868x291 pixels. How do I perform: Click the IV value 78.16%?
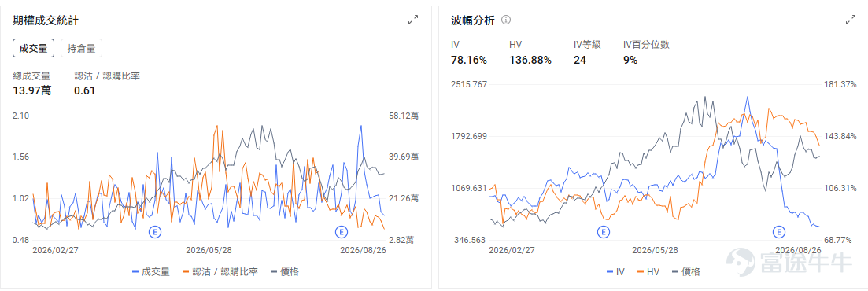pos(470,60)
